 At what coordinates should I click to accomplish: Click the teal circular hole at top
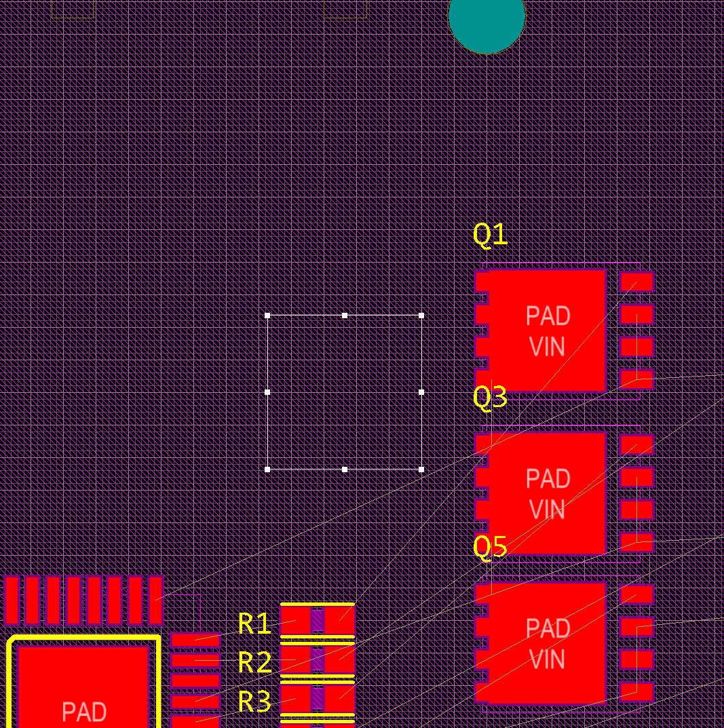(487, 18)
